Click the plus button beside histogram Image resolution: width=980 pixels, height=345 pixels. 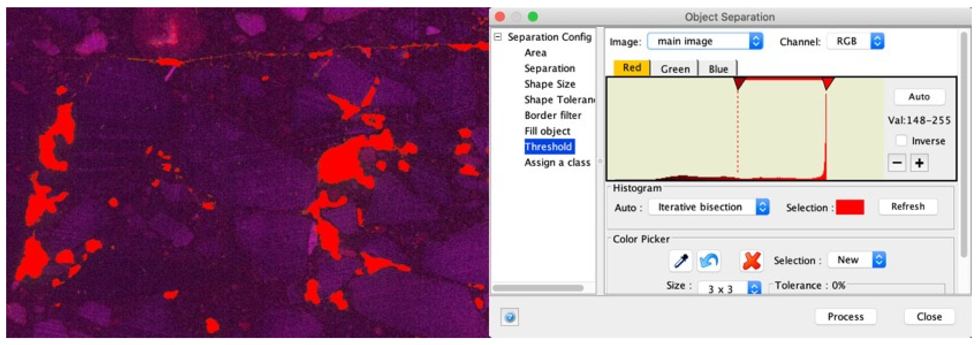click(920, 163)
